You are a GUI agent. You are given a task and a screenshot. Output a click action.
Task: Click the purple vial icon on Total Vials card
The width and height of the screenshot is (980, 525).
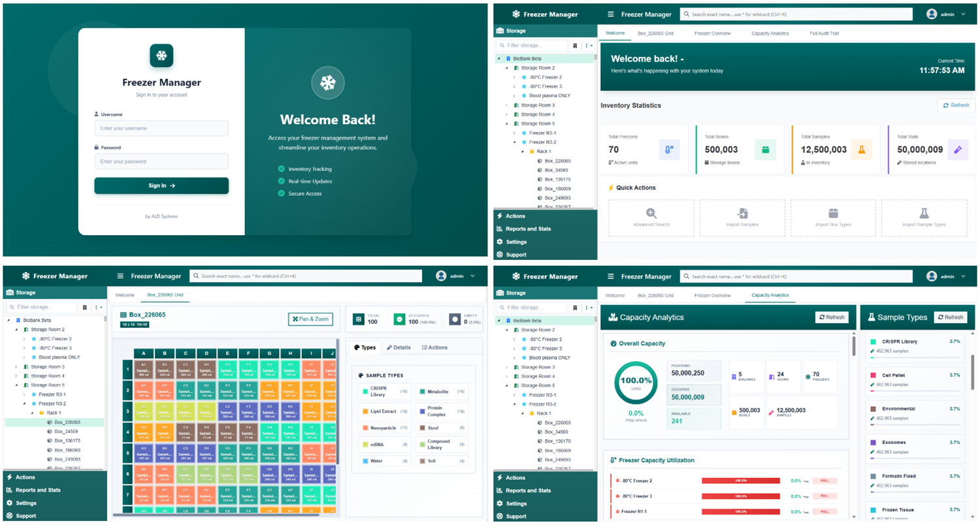click(x=958, y=150)
